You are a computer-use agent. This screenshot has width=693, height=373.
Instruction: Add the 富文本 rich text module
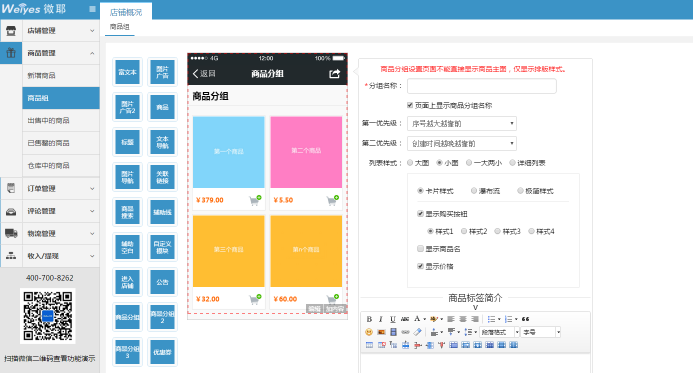[127, 72]
